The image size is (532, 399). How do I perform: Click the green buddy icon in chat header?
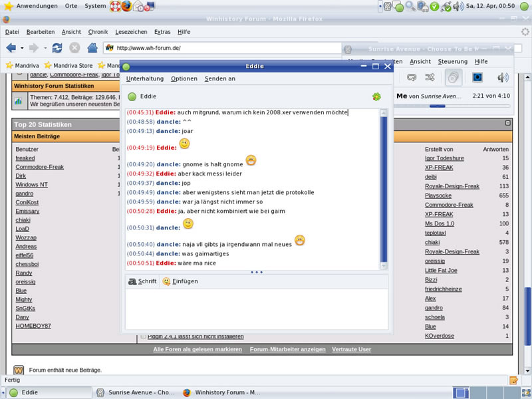(x=132, y=96)
